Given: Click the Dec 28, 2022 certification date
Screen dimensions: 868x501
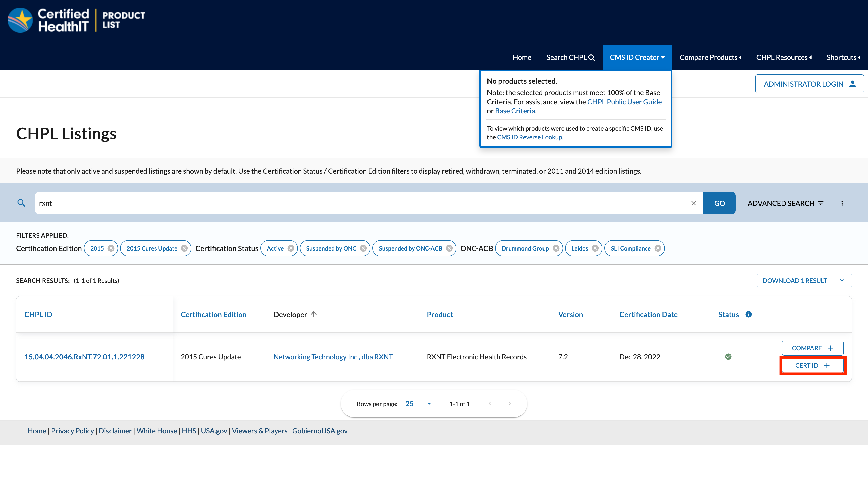Looking at the screenshot, I should tap(639, 357).
